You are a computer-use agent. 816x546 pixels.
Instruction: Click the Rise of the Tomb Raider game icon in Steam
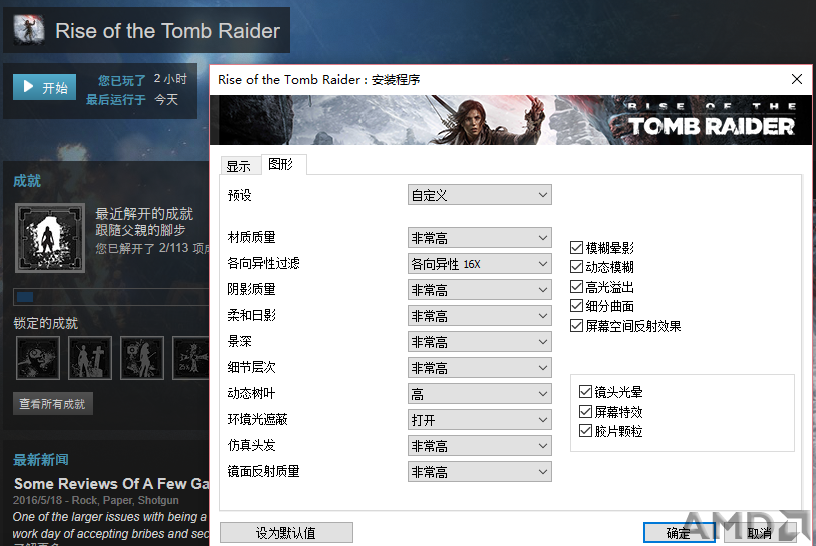point(29,29)
